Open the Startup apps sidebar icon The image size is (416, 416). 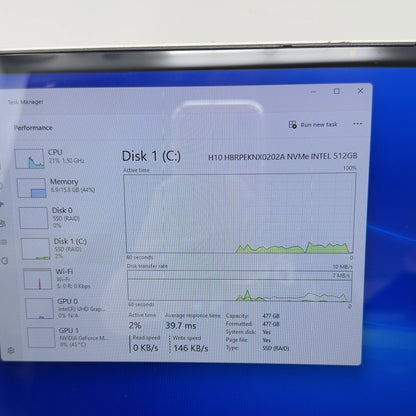pyautogui.click(x=2, y=204)
